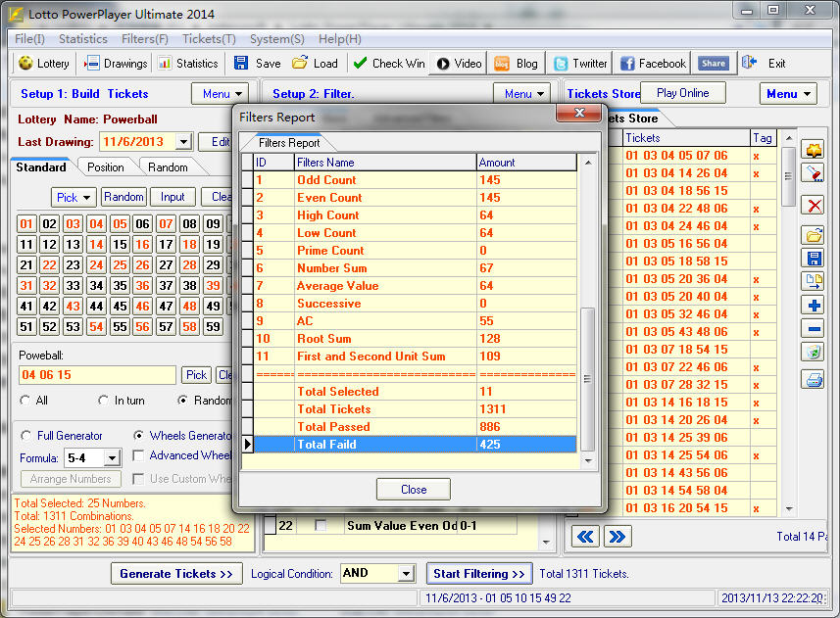This screenshot has height=618, width=840.
Task: Click the top sidebar icon in Tickets Store
Action: (814, 149)
